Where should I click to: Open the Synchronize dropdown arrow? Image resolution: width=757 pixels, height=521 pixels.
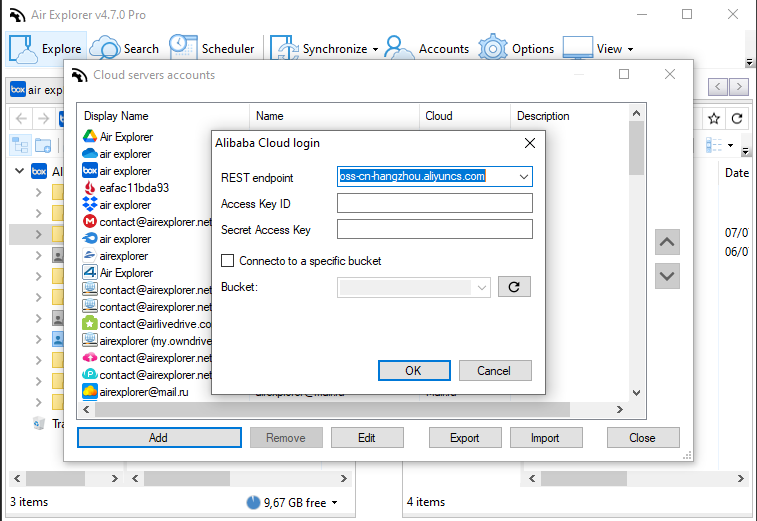click(x=375, y=49)
